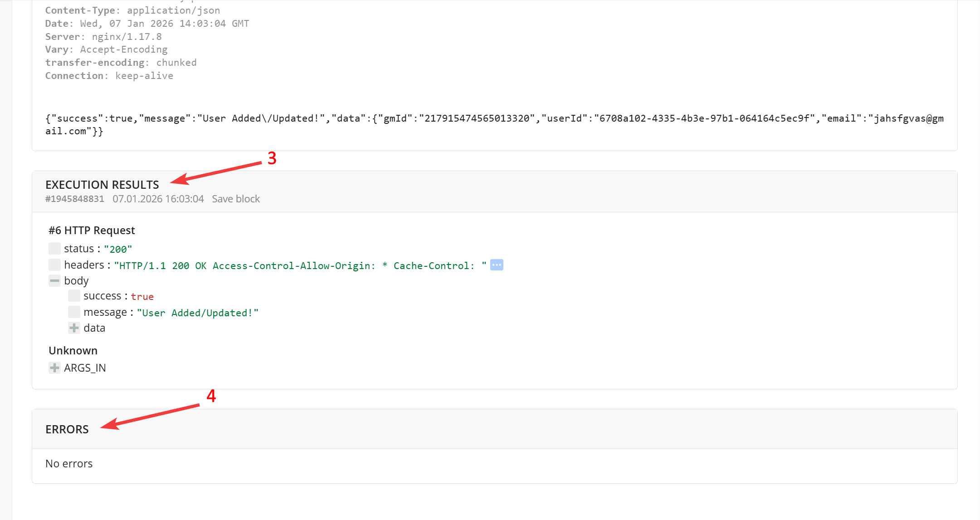Image resolution: width=980 pixels, height=520 pixels.
Task: Open the ERRORS section header
Action: coord(67,429)
